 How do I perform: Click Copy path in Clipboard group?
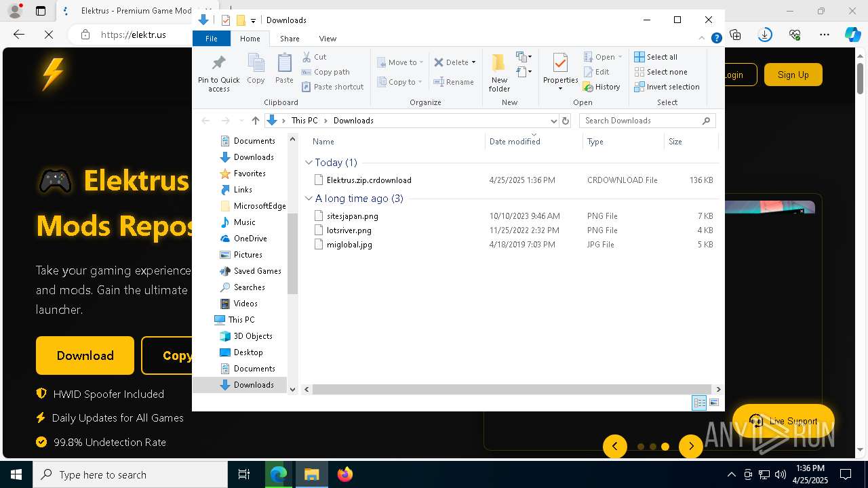tap(325, 72)
